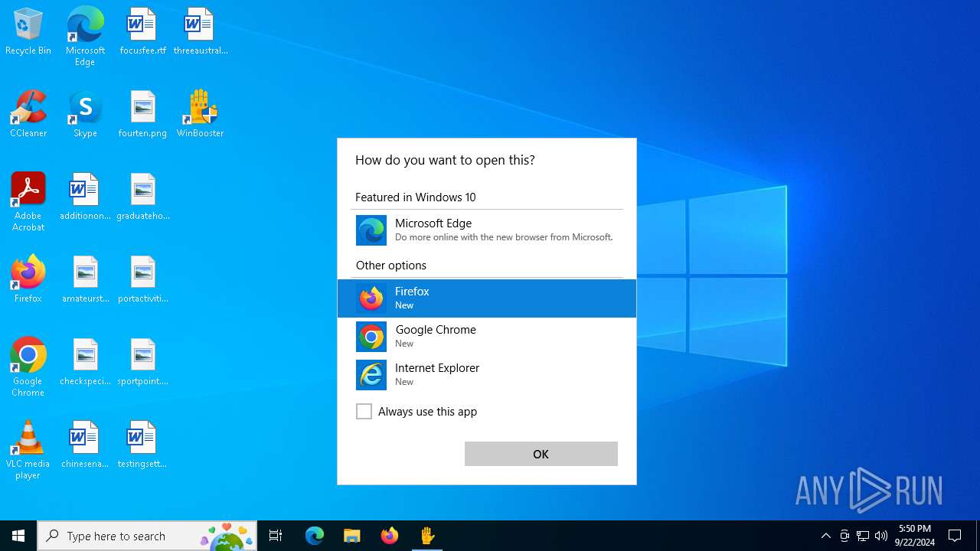
Task: Select the fourten.png image file
Action: 142,115
